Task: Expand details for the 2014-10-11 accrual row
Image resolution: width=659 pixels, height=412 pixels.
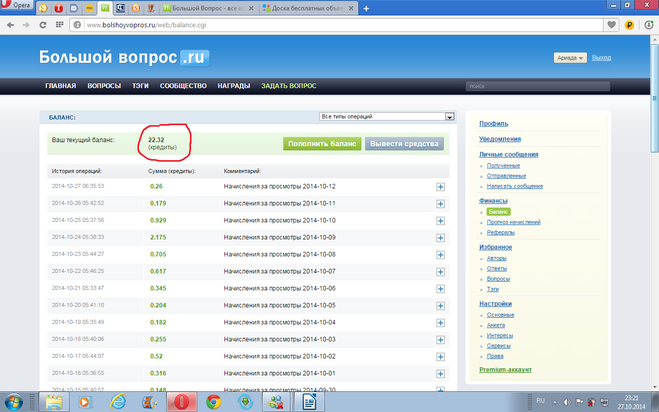Action: tap(440, 204)
